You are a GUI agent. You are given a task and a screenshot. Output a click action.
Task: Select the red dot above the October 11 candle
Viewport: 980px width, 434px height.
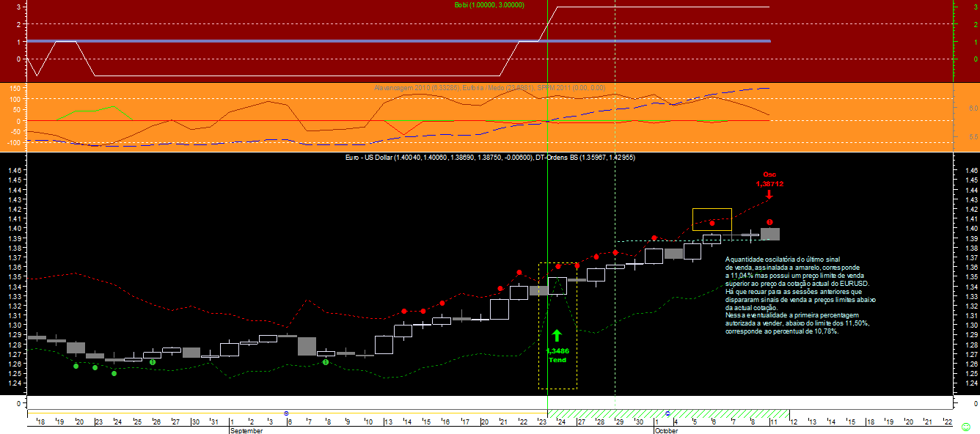pos(769,222)
